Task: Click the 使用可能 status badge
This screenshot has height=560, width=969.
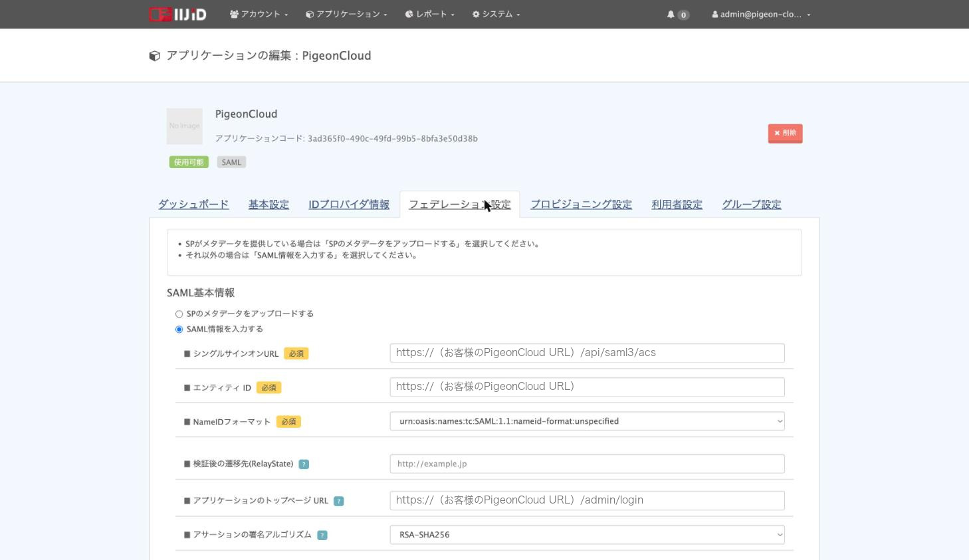Action: pyautogui.click(x=189, y=162)
